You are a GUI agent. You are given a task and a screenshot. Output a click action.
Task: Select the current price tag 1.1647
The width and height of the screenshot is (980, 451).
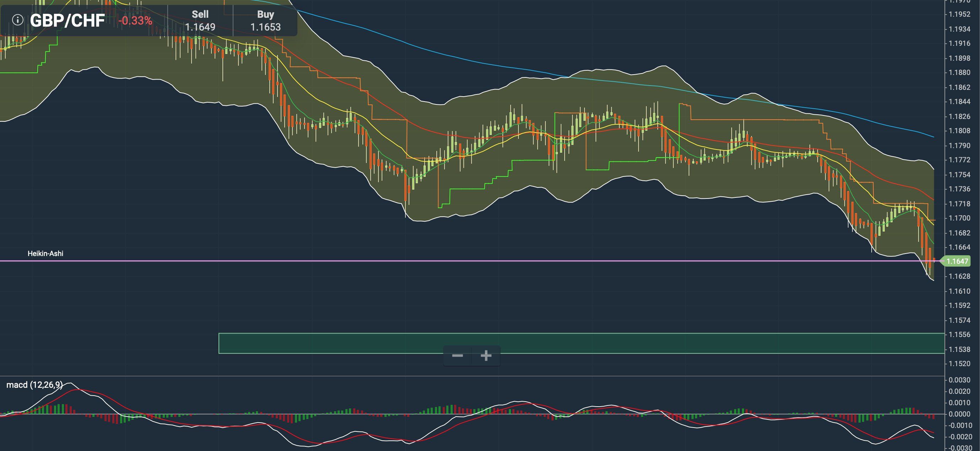[955, 261]
